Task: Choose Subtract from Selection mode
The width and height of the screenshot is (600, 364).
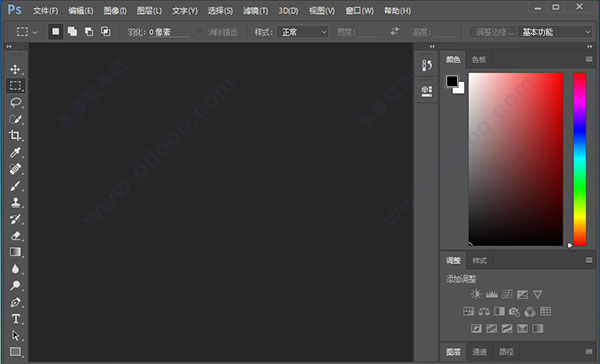Action: pos(89,32)
